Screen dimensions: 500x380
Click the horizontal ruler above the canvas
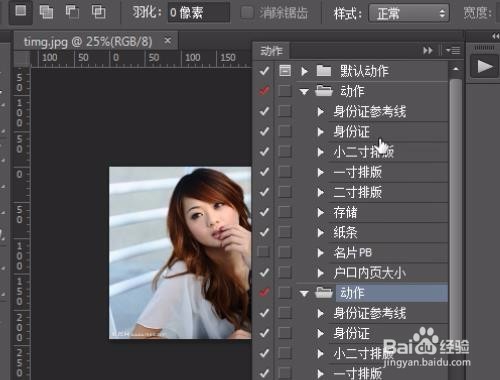(x=141, y=59)
